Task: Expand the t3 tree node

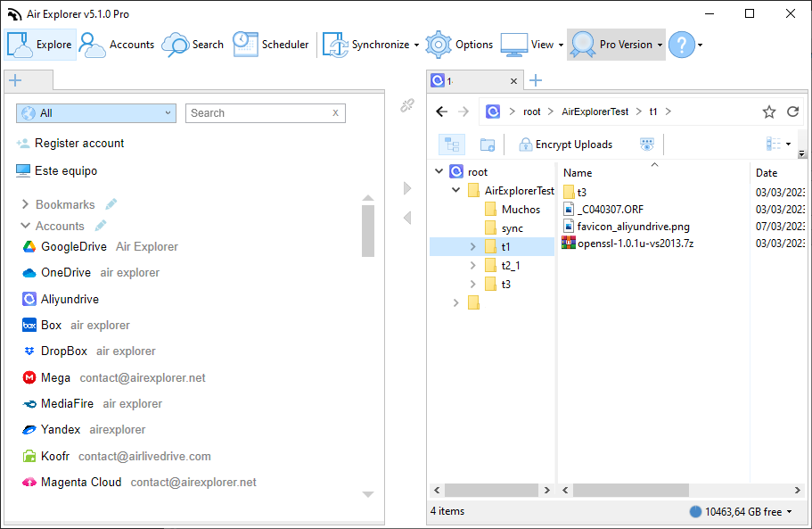Action: 472,284
